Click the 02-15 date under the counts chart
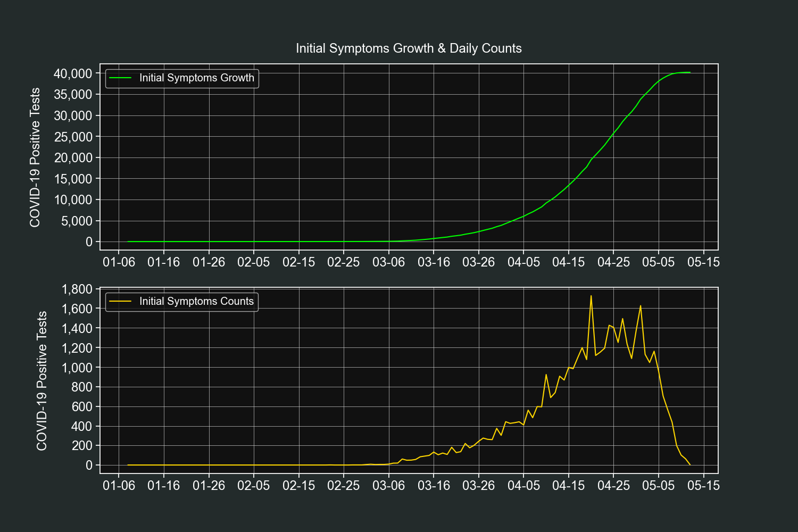 299,486
